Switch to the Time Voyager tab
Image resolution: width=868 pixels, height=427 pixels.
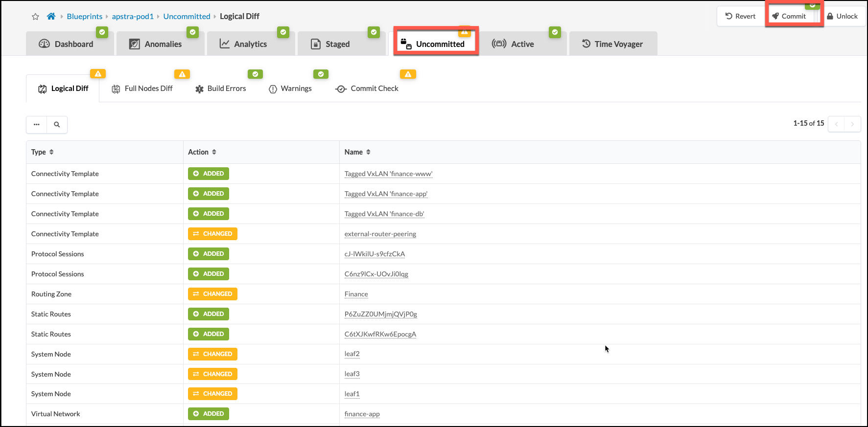click(612, 44)
